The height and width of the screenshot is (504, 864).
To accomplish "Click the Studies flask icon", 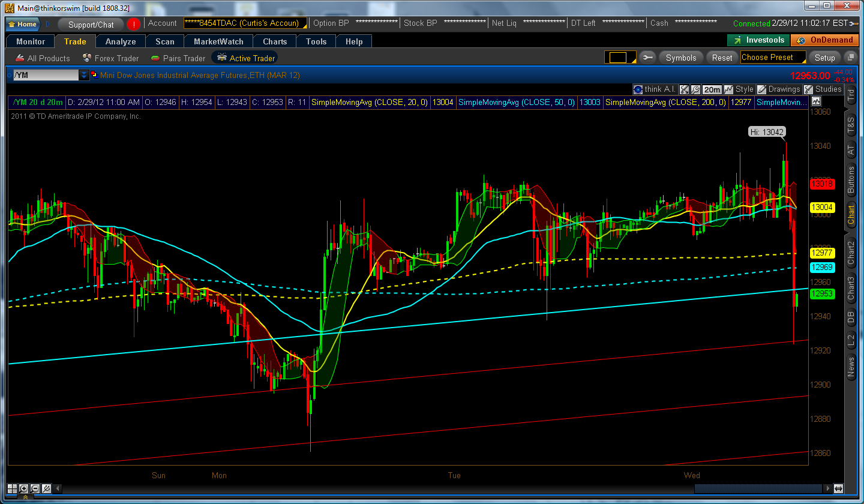I will pyautogui.click(x=808, y=89).
